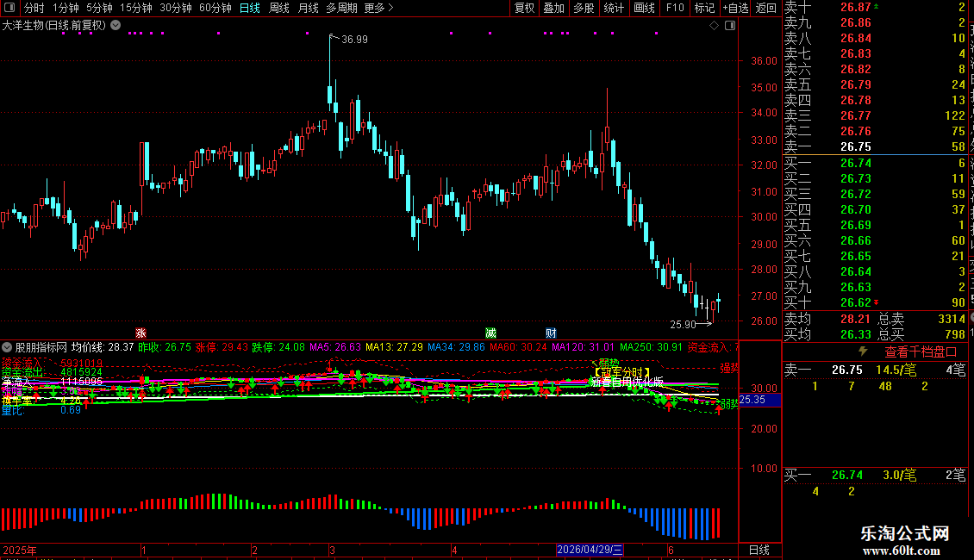Image resolution: width=974 pixels, height=560 pixels.
Task: Click the 买五 26.69 bid level
Action: coord(875,225)
